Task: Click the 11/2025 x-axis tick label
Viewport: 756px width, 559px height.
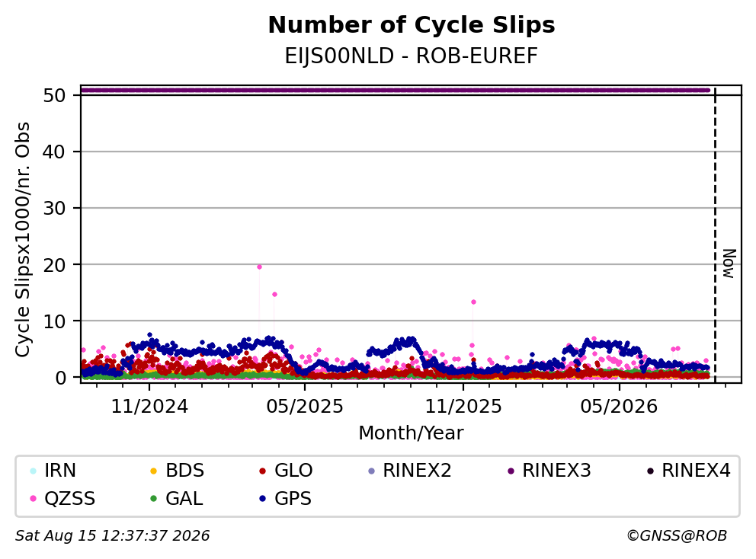Action: [x=463, y=407]
